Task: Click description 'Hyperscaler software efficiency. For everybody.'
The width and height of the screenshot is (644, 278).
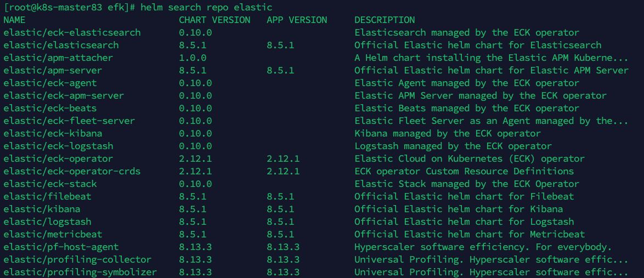Action: point(483,247)
